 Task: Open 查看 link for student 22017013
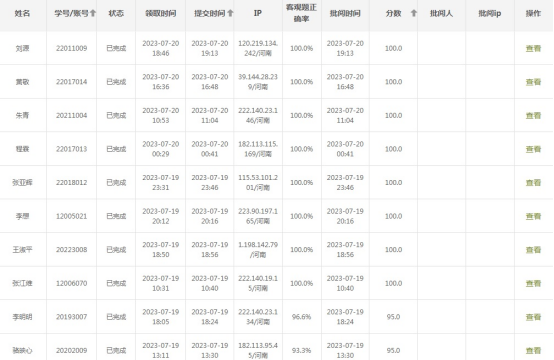[533, 149]
